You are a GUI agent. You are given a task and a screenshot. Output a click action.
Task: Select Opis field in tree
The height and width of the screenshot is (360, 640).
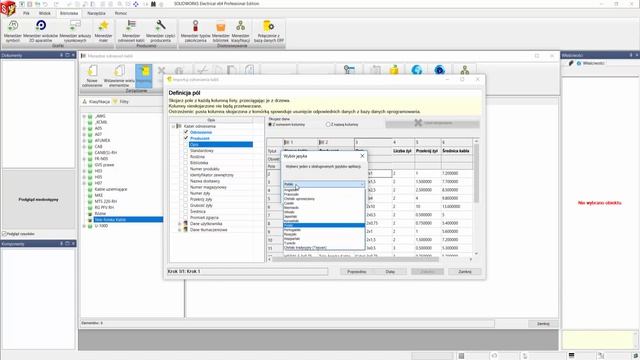[221, 144]
